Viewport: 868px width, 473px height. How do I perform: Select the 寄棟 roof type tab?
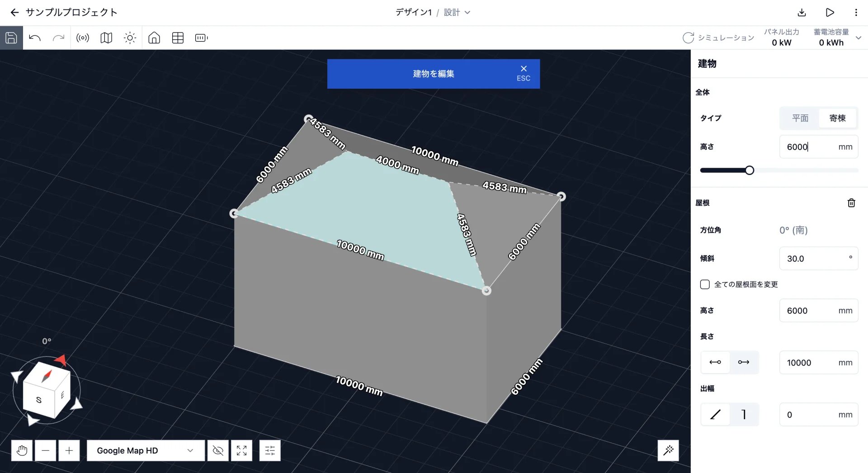837,118
